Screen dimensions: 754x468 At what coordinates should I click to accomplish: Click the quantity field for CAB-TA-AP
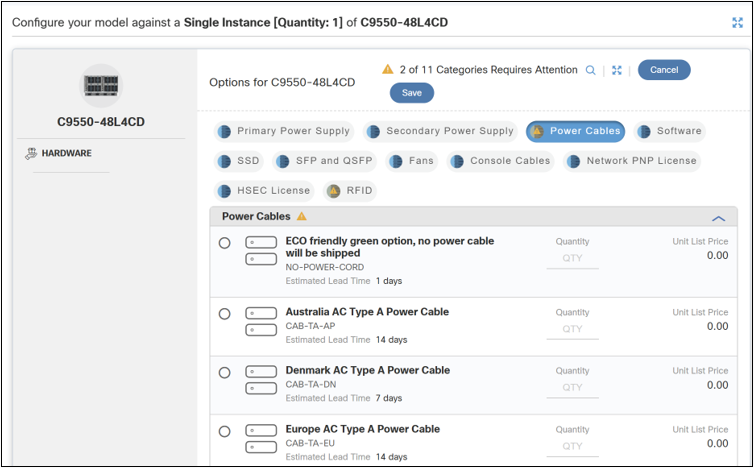(572, 329)
